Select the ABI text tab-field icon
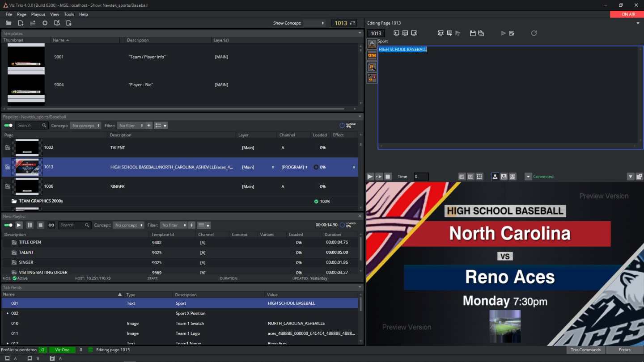This screenshot has height=362, width=644. coord(372,55)
